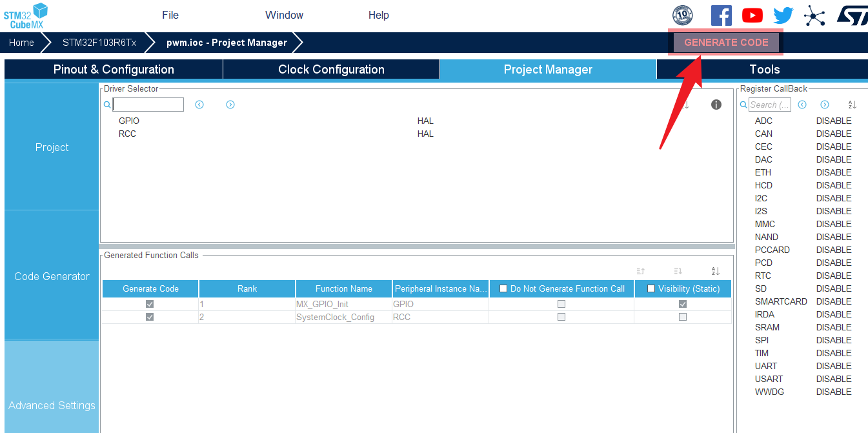Open the Facebook icon link
868x433 pixels.
pyautogui.click(x=721, y=15)
